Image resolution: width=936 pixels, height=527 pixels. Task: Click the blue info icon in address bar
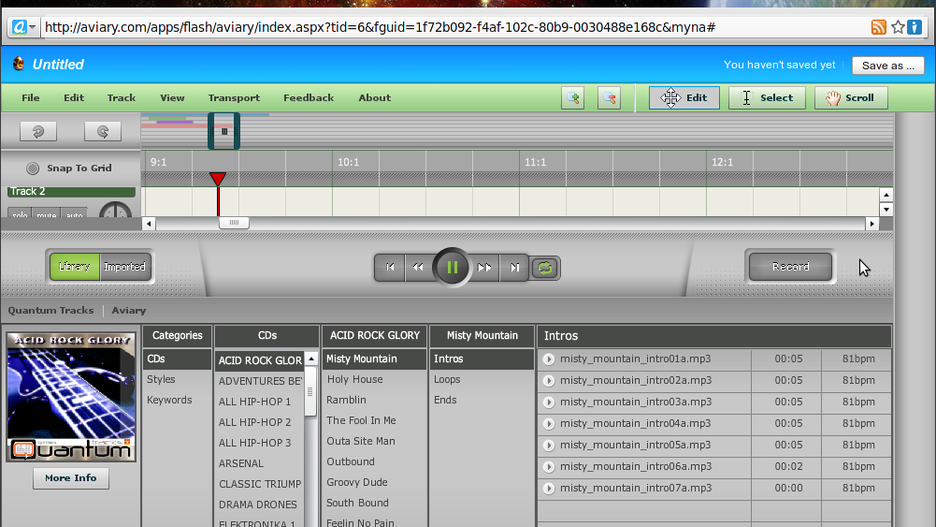pyautogui.click(x=915, y=27)
